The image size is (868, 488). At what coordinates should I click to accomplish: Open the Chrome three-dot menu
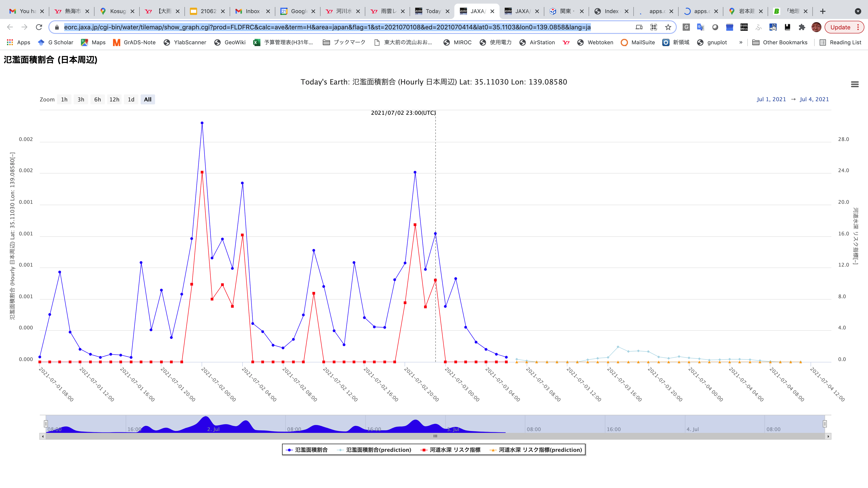tap(858, 27)
